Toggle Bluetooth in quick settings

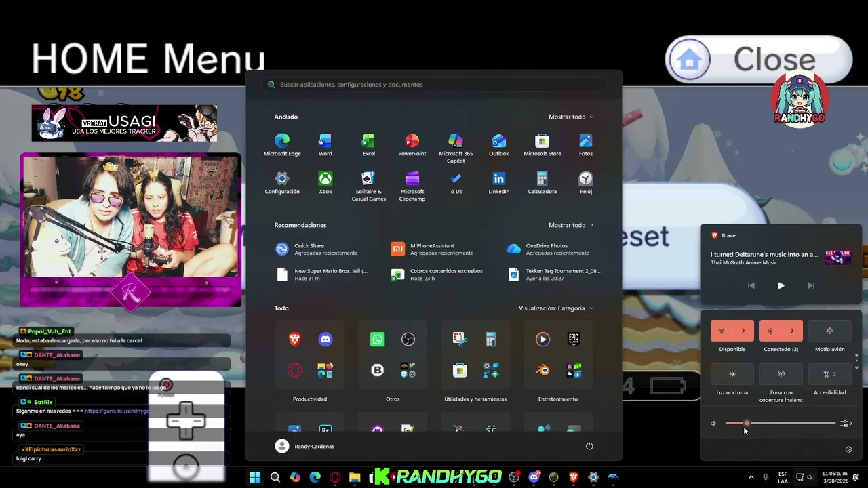click(770, 331)
